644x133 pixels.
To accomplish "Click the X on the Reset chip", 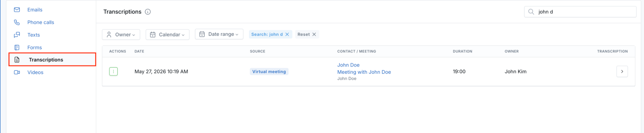I will (x=314, y=34).
